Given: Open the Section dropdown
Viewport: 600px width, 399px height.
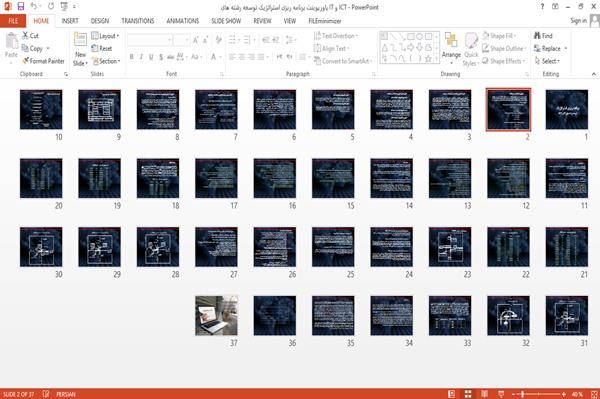Looking at the screenshot, I should tap(106, 61).
